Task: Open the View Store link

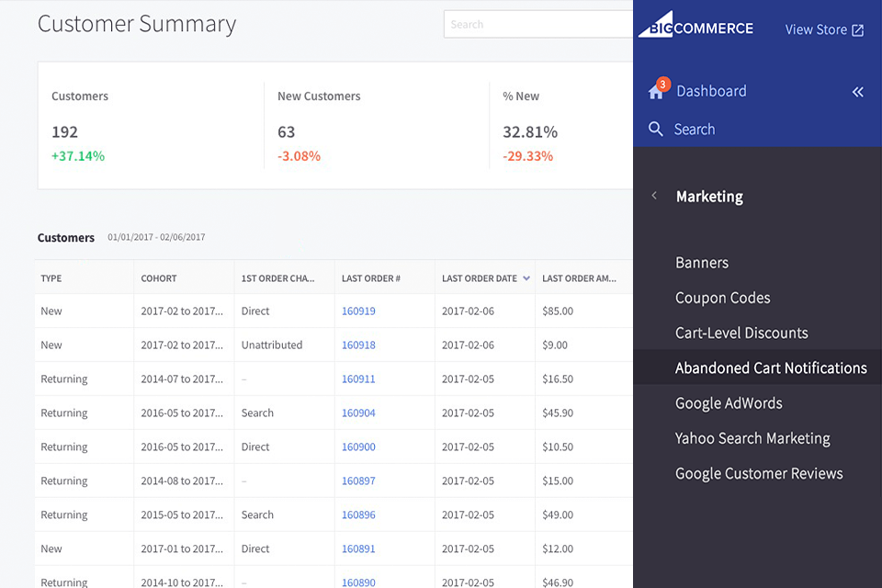Action: (x=816, y=28)
